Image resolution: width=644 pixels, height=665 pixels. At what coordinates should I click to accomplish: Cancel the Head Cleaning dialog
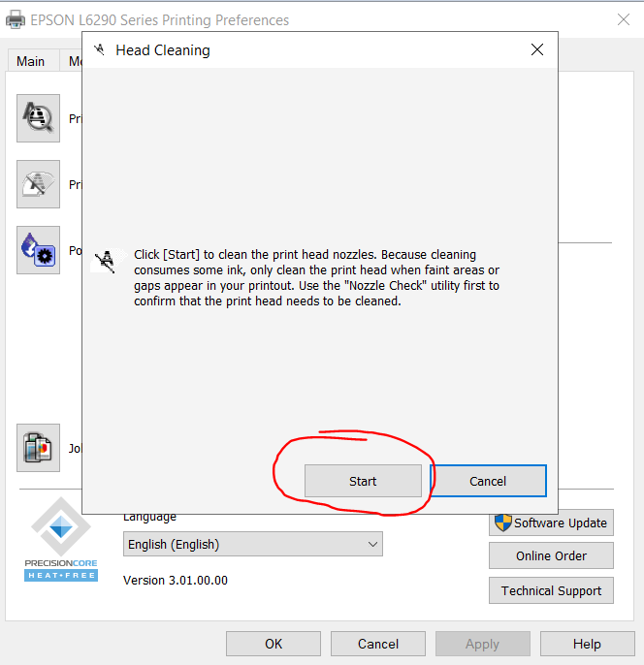488,481
